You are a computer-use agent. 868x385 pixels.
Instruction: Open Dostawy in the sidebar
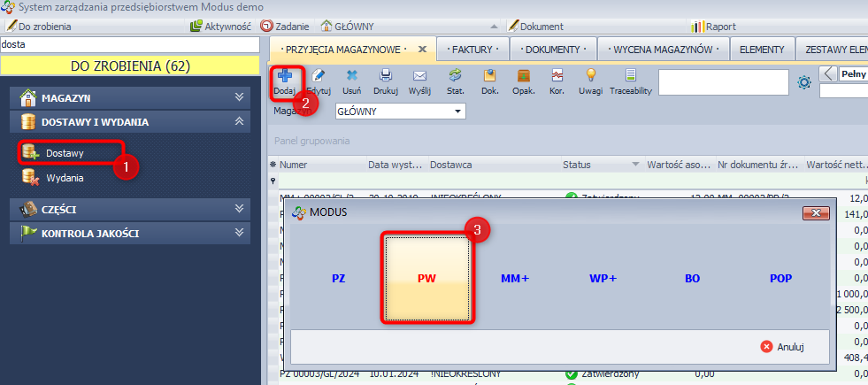(x=65, y=153)
